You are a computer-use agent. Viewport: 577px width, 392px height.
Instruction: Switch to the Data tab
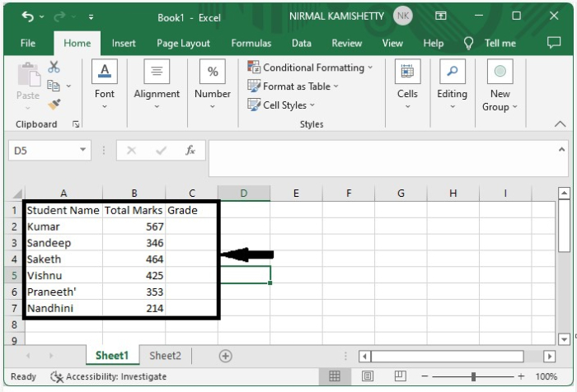click(x=302, y=44)
